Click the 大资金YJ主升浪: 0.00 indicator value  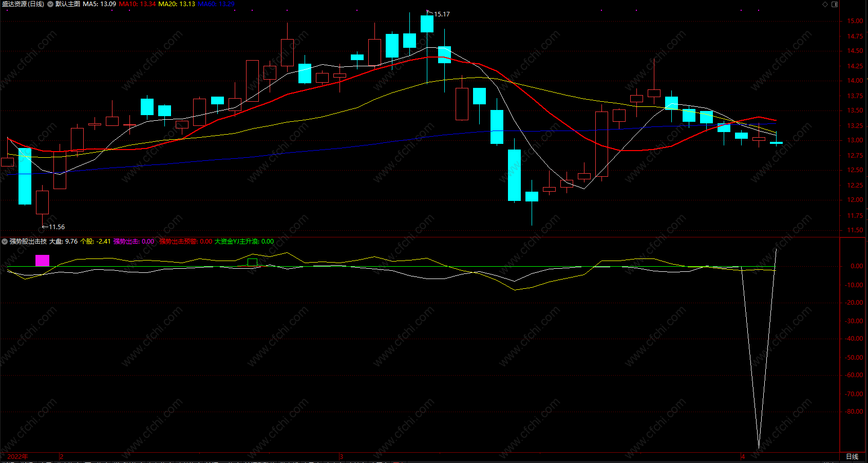pyautogui.click(x=244, y=242)
